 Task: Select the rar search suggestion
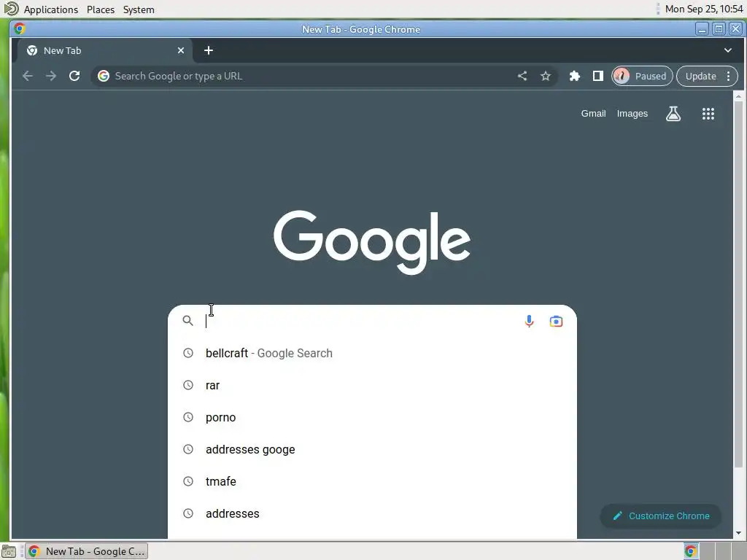[x=372, y=385]
